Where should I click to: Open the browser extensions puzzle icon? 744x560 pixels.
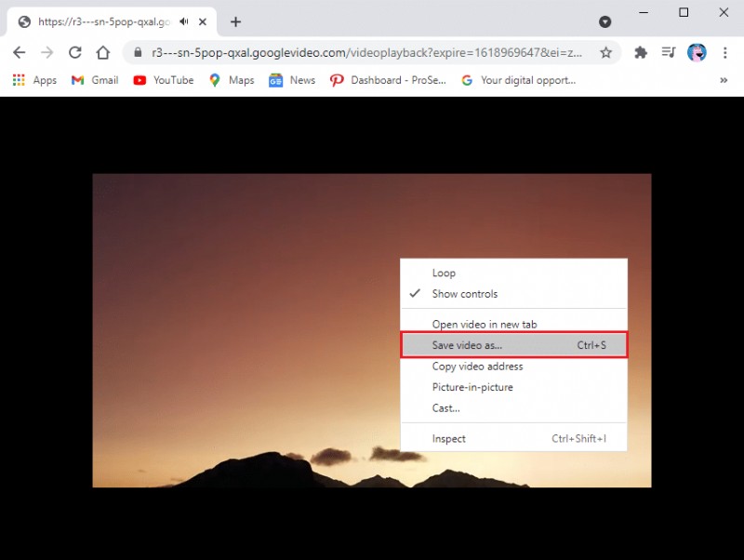click(x=641, y=53)
